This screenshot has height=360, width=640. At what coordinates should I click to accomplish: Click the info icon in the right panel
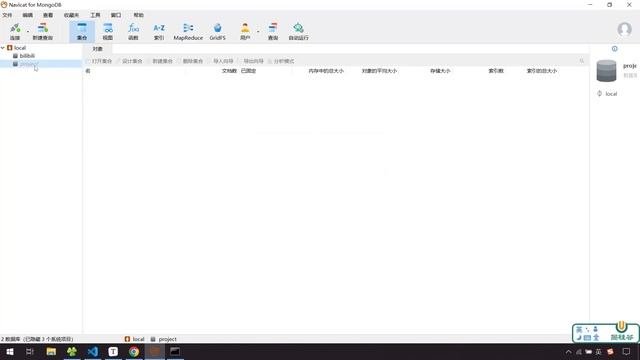(614, 49)
